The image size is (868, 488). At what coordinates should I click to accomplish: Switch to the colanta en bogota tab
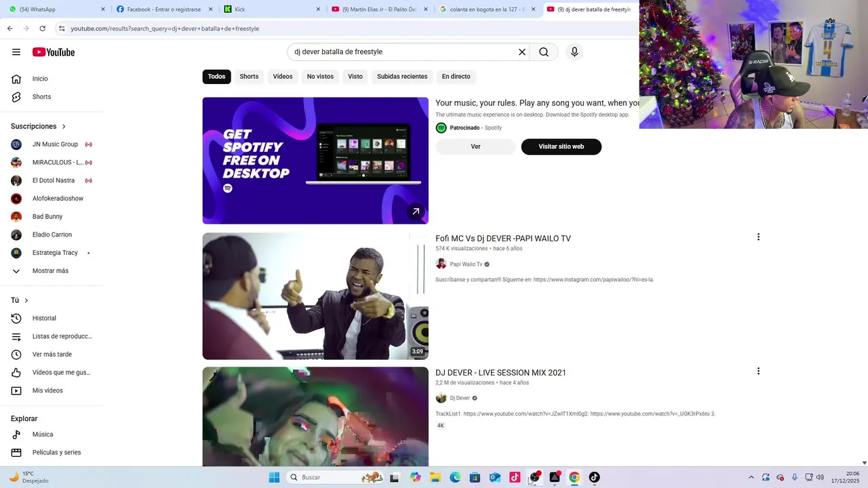point(487,9)
